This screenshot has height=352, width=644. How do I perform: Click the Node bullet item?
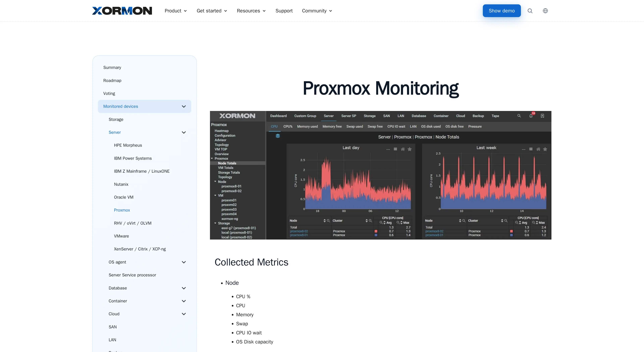click(x=232, y=283)
